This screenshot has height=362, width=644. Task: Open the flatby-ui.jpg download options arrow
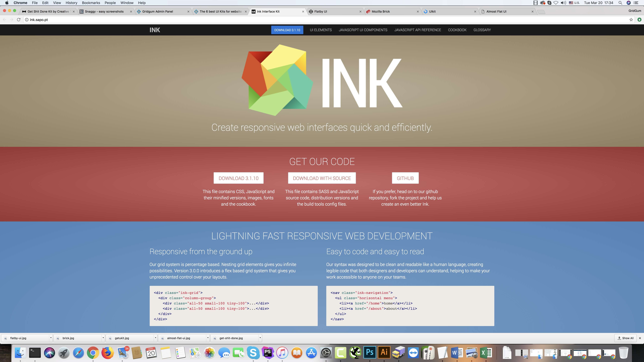pos(51,338)
